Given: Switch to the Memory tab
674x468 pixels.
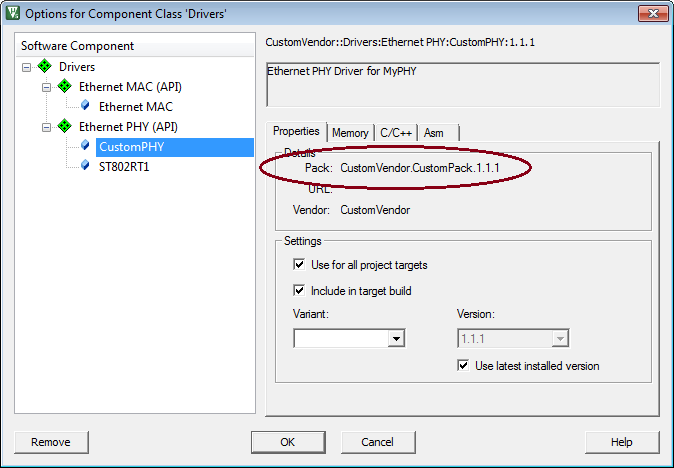Looking at the screenshot, I should [350, 133].
